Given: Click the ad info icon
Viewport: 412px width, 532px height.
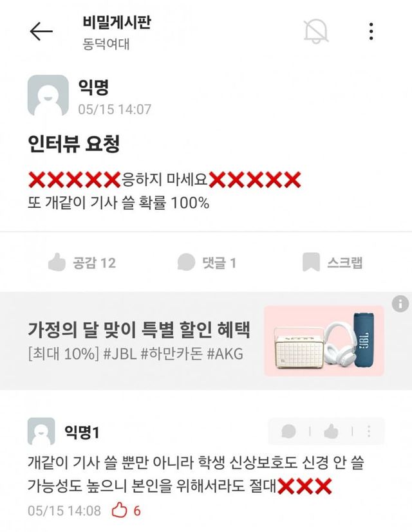Looking at the screenshot, I should pyautogui.click(x=400, y=304).
